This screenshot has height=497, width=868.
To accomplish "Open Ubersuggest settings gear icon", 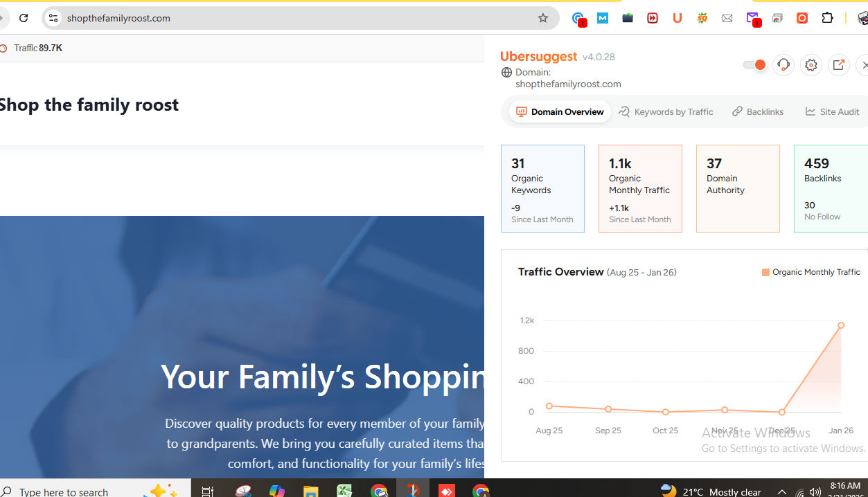I will (811, 65).
